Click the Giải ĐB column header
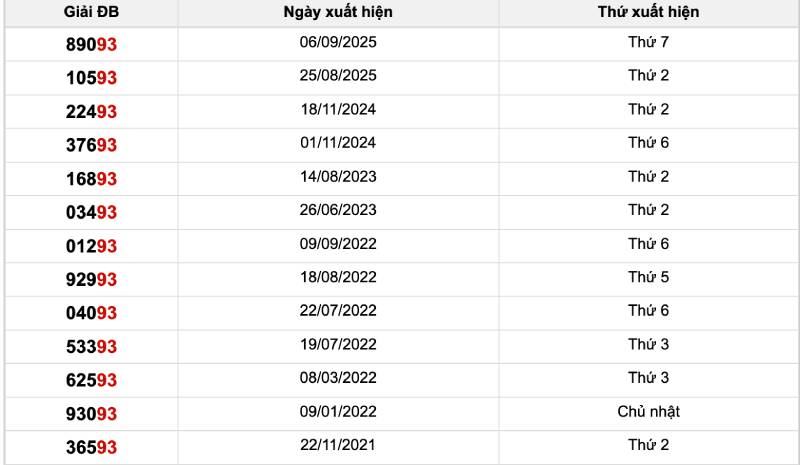 [x=91, y=13]
